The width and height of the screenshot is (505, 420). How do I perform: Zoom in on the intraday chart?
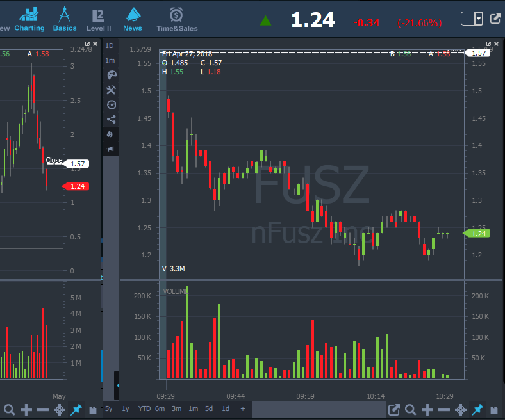(427, 410)
